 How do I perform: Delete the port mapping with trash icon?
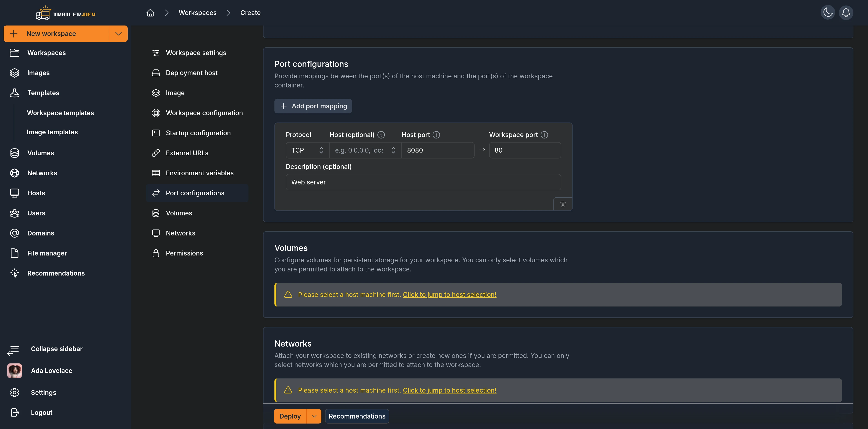click(x=563, y=204)
